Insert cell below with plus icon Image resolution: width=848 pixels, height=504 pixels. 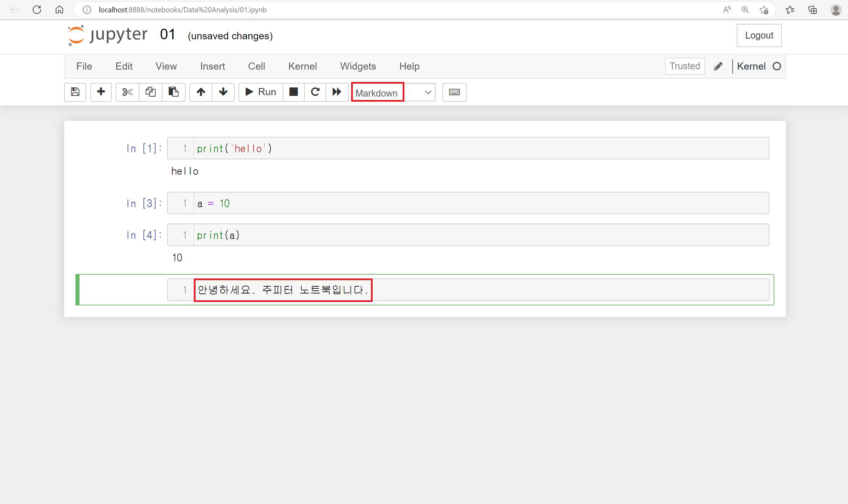[101, 92]
